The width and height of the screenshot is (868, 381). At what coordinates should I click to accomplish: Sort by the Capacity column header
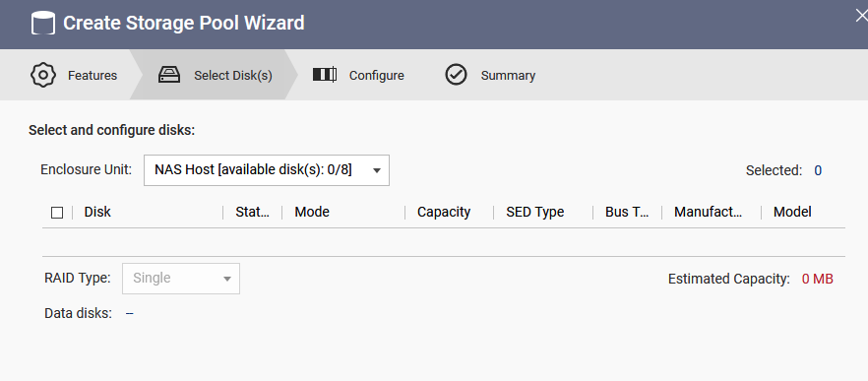pos(444,212)
